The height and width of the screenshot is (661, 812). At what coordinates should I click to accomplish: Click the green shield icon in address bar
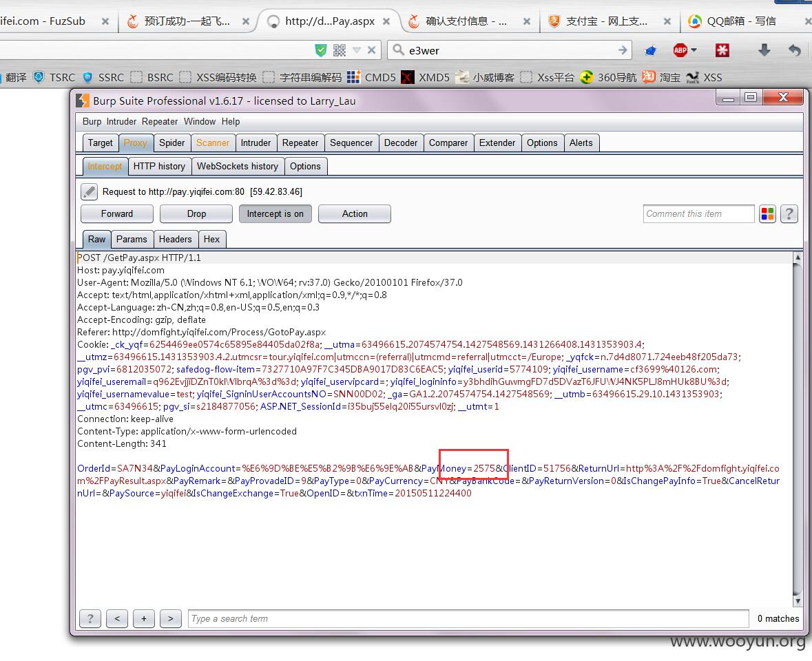coord(321,50)
